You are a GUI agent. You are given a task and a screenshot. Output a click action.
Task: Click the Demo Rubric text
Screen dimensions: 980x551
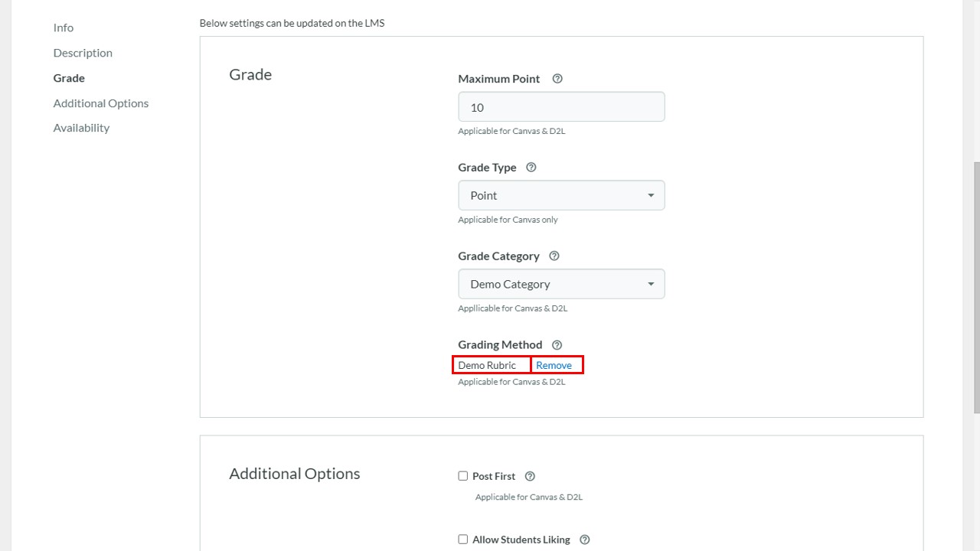[x=487, y=365]
